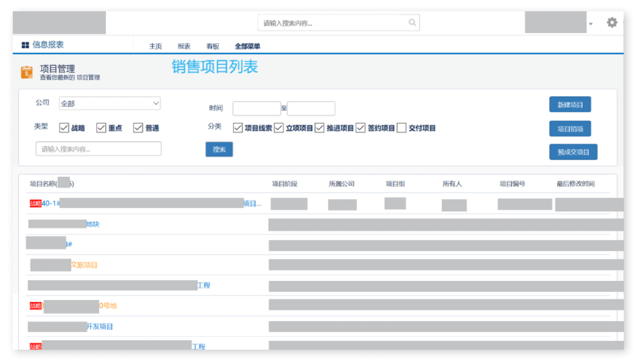Click the 最后修改时间 column header

[576, 184]
